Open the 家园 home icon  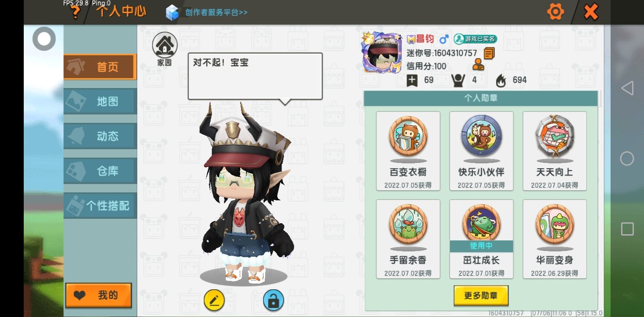click(x=165, y=49)
